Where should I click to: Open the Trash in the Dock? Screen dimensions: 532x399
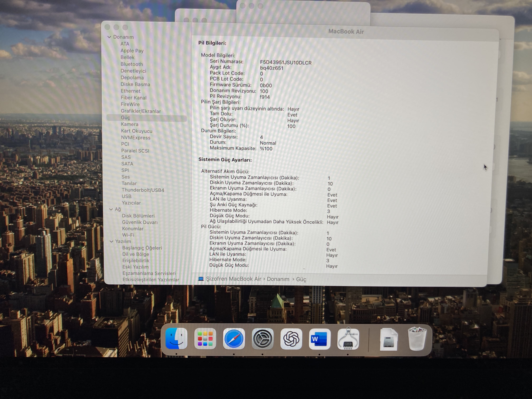(x=417, y=339)
